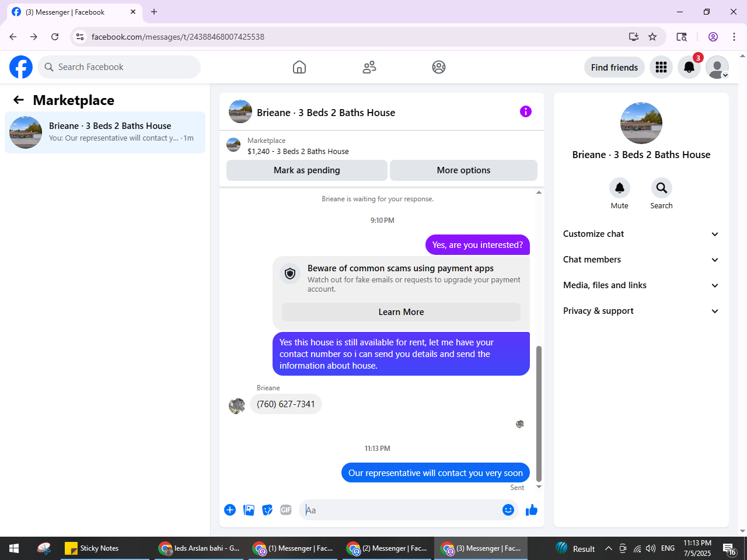Switch to leds Arslan bahi taskbar window
The image size is (747, 560).
(200, 548)
